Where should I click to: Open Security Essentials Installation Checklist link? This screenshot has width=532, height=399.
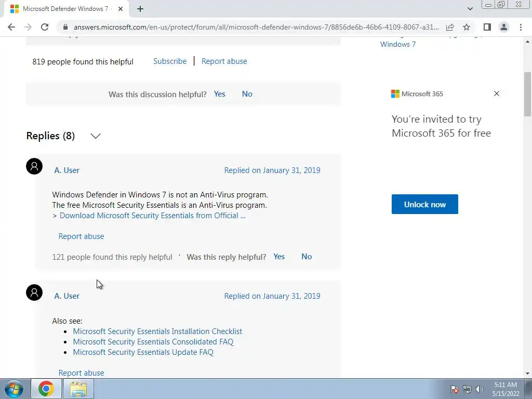click(x=157, y=331)
